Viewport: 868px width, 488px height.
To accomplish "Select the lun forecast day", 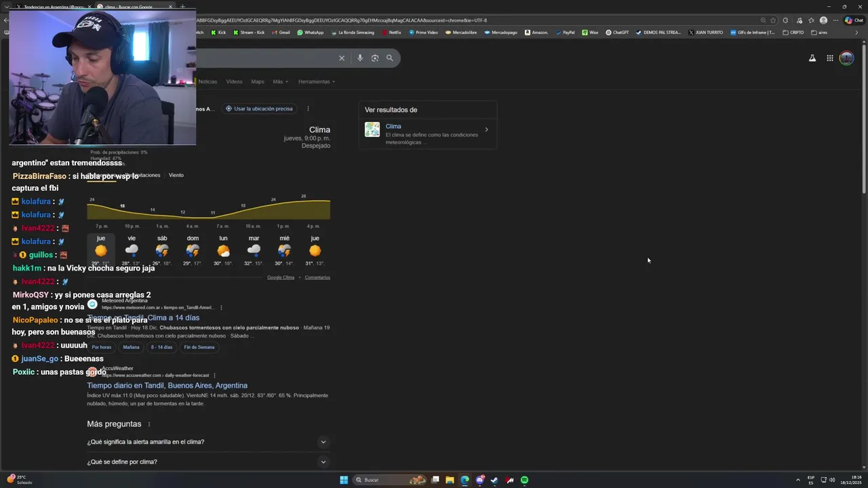I will pos(223,250).
